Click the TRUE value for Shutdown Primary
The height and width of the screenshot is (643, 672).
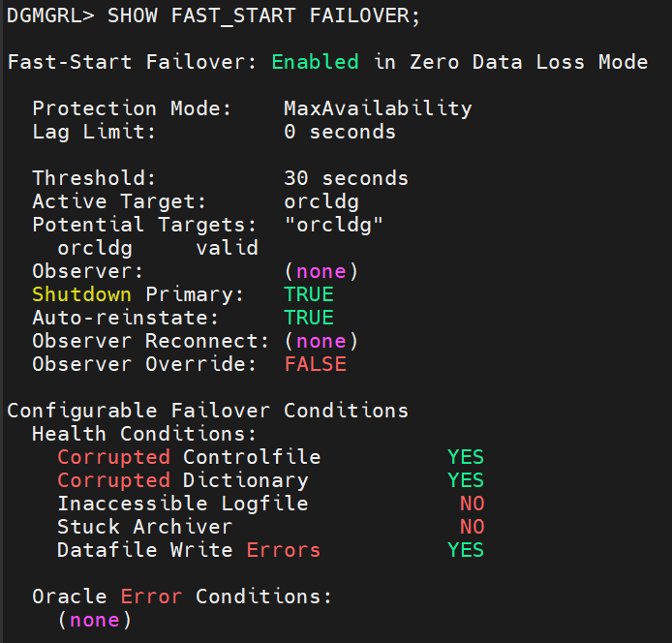point(309,294)
